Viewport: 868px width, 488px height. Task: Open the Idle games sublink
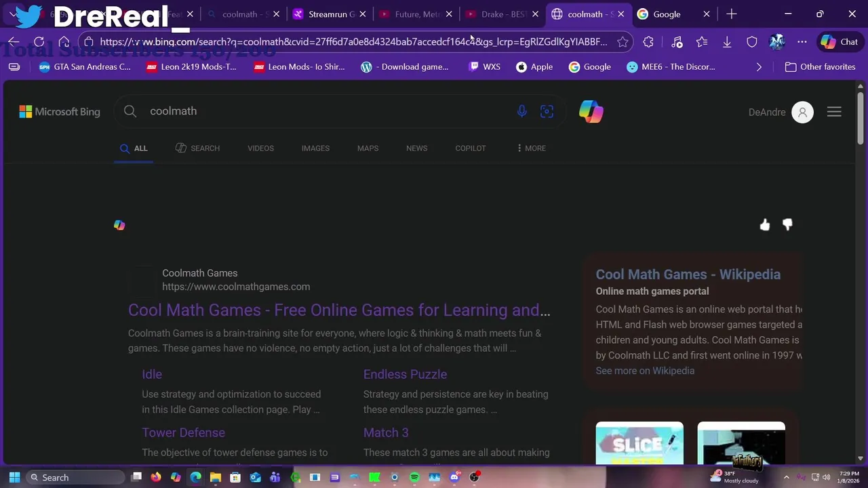click(x=152, y=374)
